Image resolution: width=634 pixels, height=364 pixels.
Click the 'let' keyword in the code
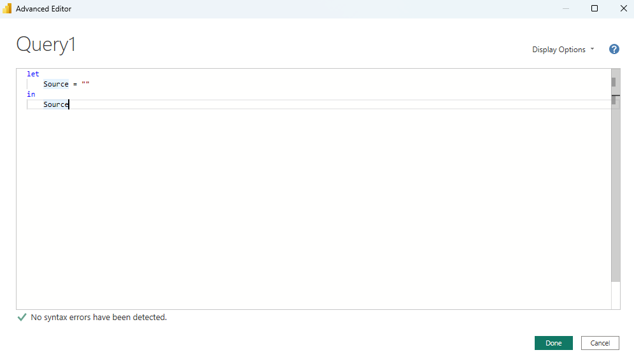point(33,74)
